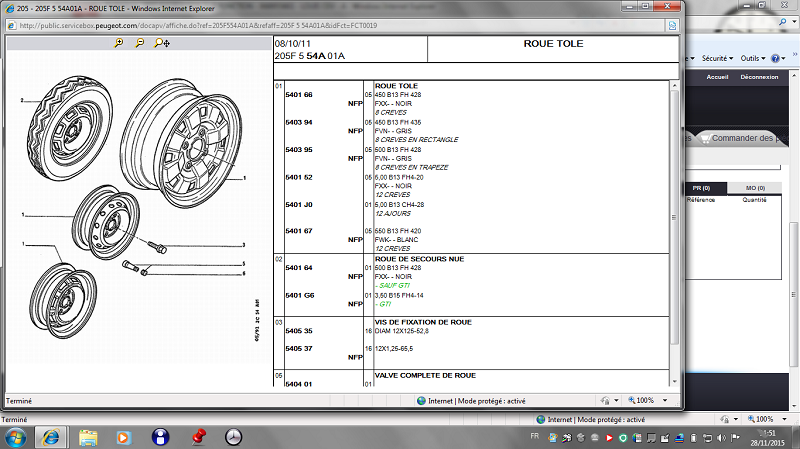
Task: Click the large alloy wheel drawing
Action: pos(182,143)
